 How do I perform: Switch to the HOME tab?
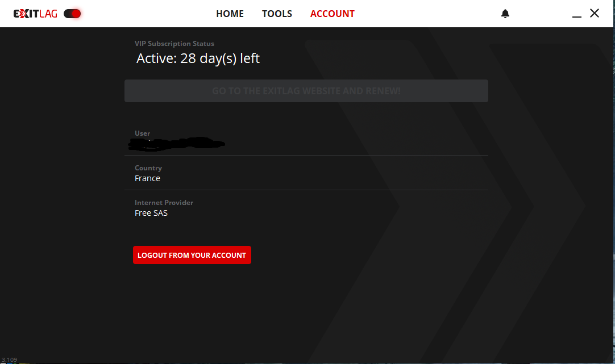coord(230,14)
